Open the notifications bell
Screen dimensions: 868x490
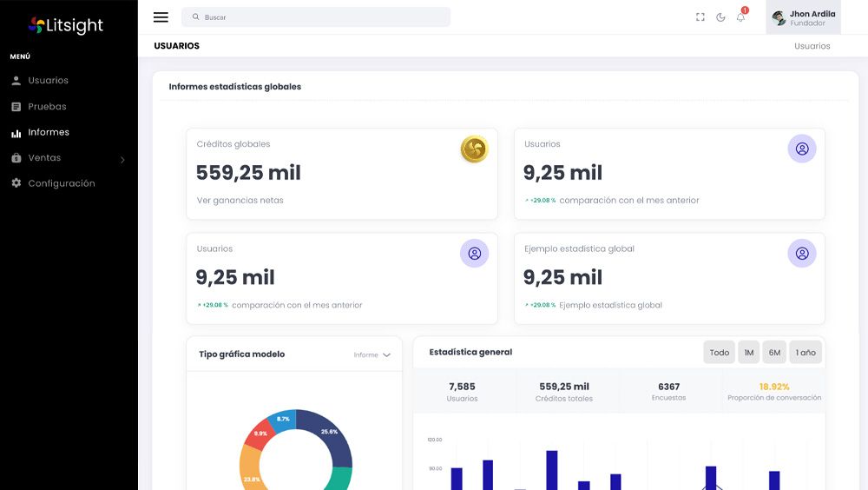click(x=740, y=17)
